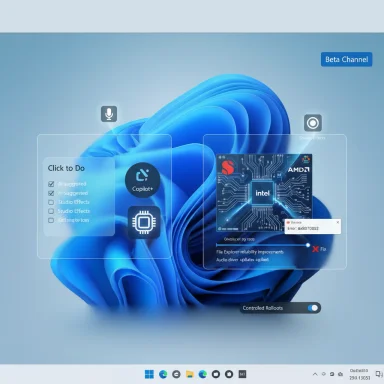The width and height of the screenshot is (384, 384).
Task: Uncheck the second checked box under Click to Do
Action: click(x=51, y=193)
